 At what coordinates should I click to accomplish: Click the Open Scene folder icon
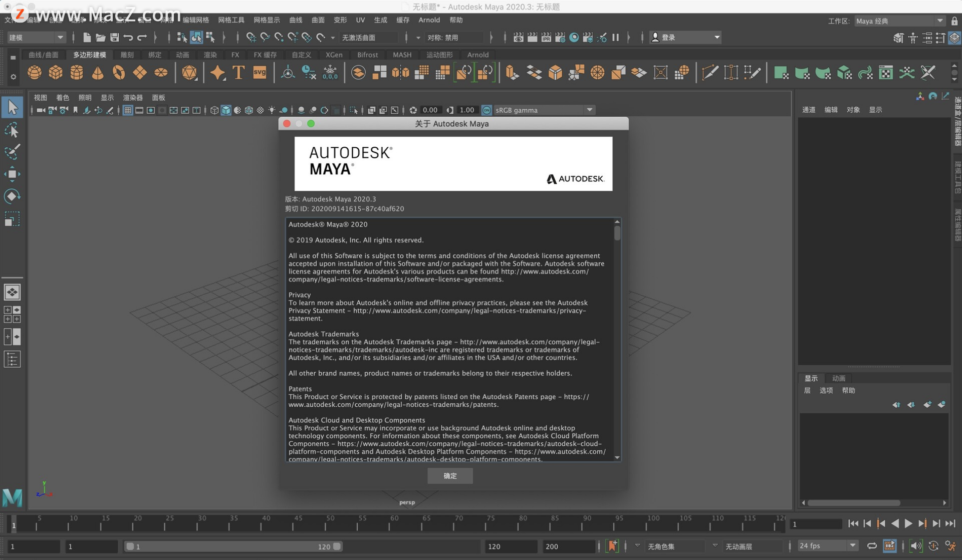pos(100,37)
